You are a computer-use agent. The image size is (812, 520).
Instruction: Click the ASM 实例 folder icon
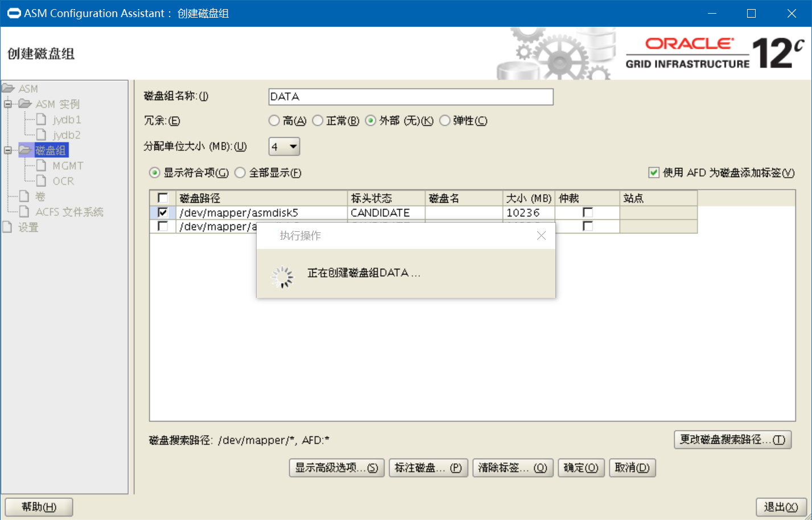click(25, 104)
